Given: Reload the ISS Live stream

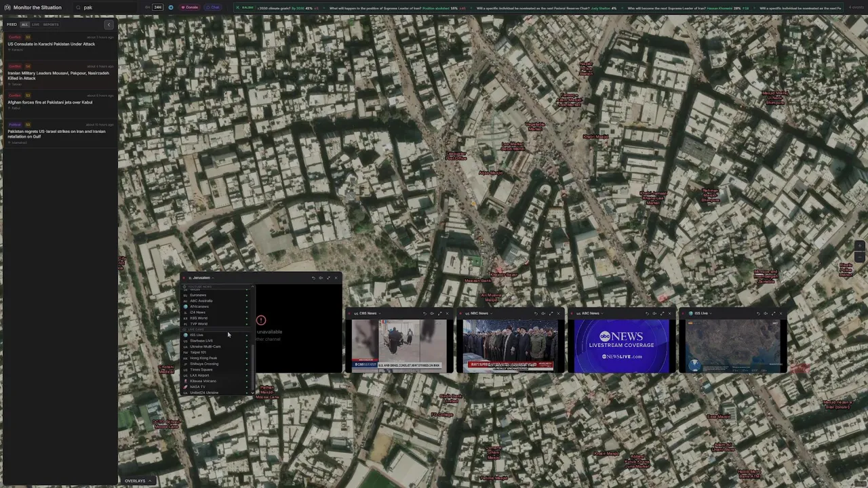Looking at the screenshot, I should tap(758, 313).
